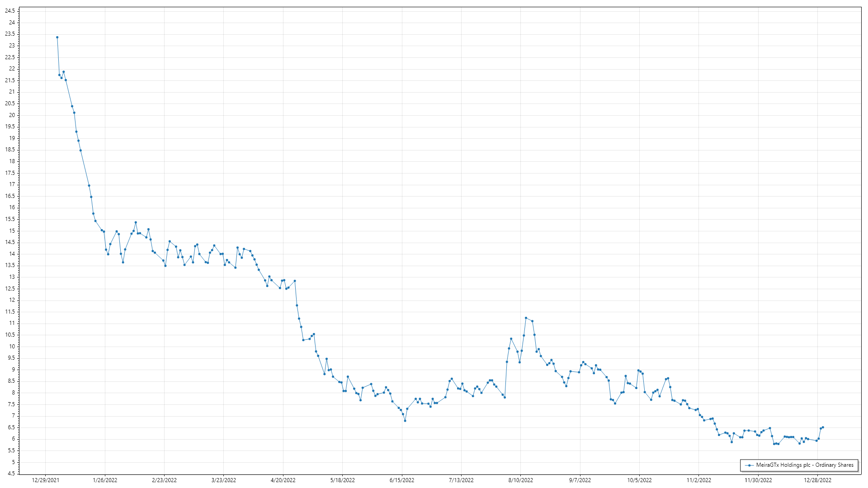
Task: Click the 2/23/2022 x-axis date label
Action: 164,480
